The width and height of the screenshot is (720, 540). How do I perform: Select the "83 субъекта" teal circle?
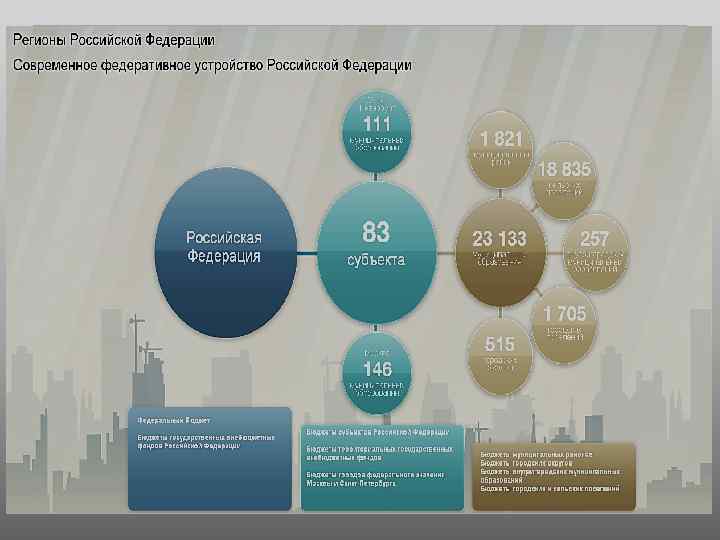(376, 253)
